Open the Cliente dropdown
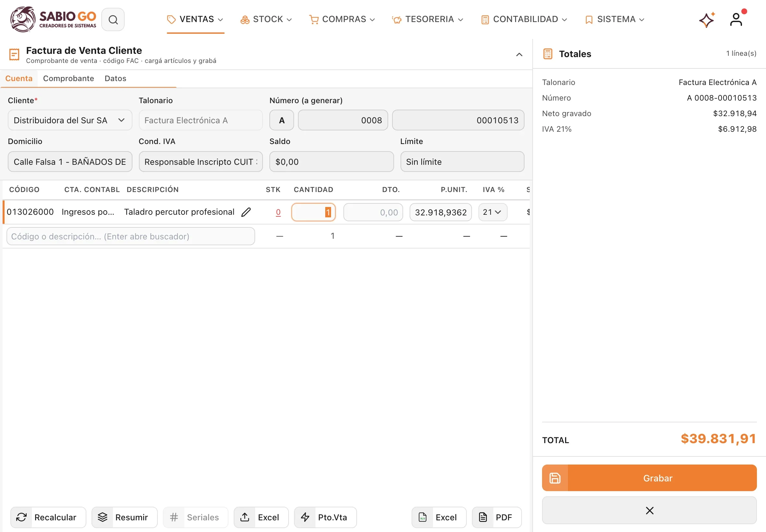The width and height of the screenshot is (766, 532). (70, 120)
